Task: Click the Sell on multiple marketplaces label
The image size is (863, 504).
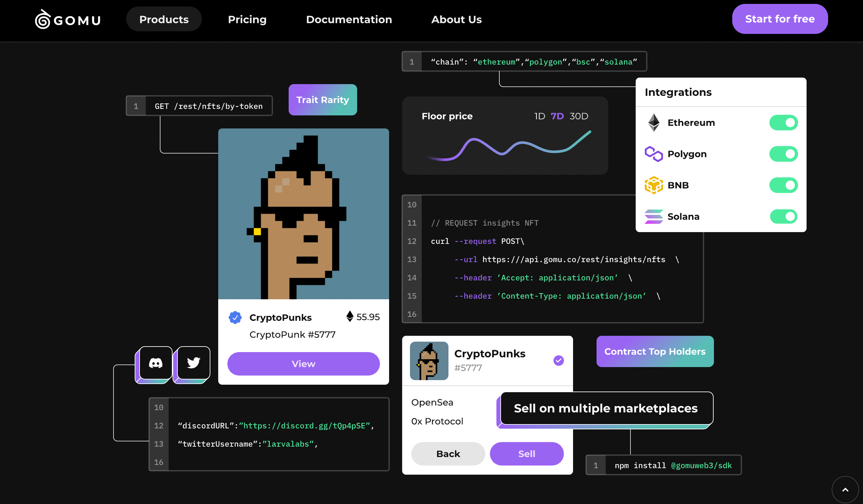Action: pyautogui.click(x=605, y=408)
